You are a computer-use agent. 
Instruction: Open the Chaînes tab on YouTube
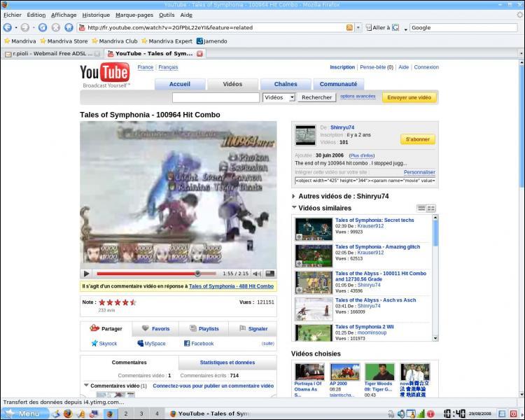[286, 84]
